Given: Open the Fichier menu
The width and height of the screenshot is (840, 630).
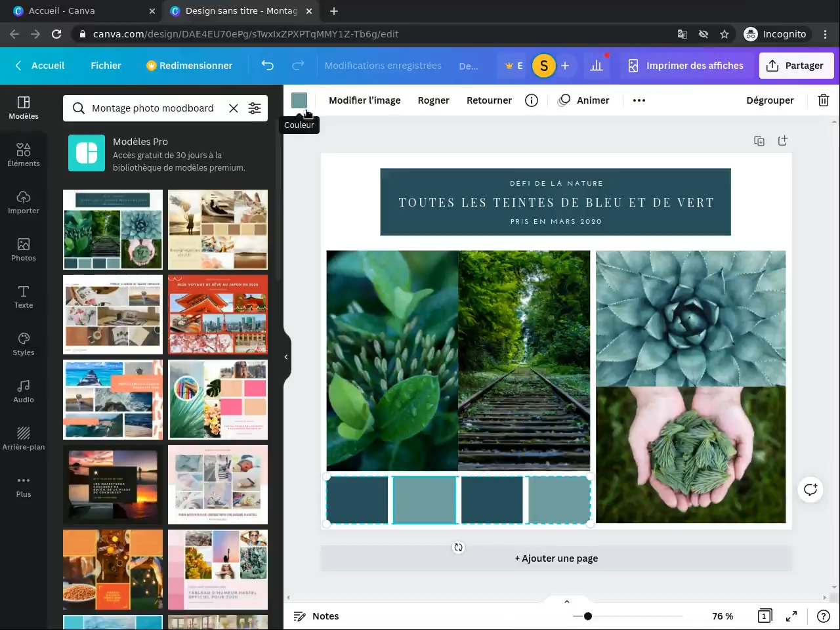Looking at the screenshot, I should click(106, 66).
